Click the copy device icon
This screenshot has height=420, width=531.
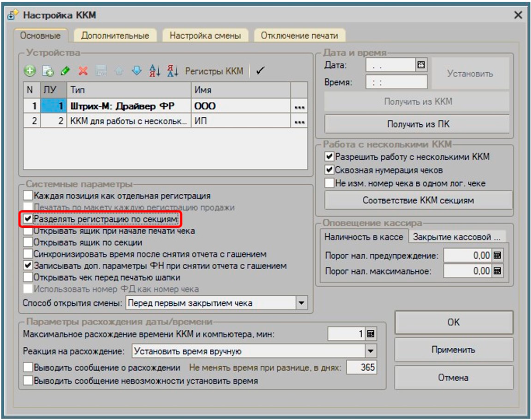tap(47, 71)
